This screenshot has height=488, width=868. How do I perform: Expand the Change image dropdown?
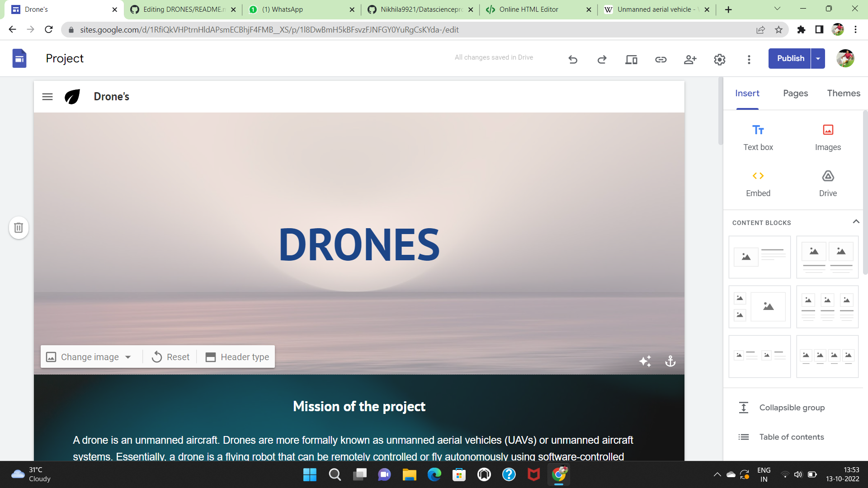pos(128,357)
